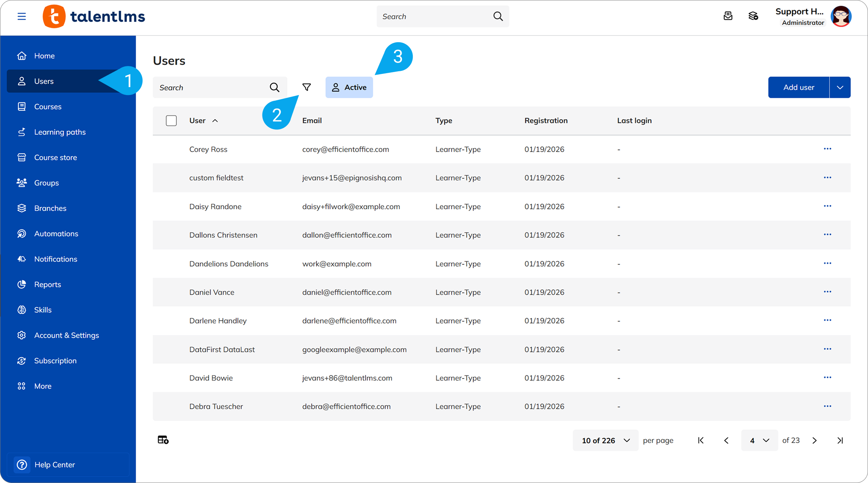Toggle the Active users filter chip

point(349,87)
